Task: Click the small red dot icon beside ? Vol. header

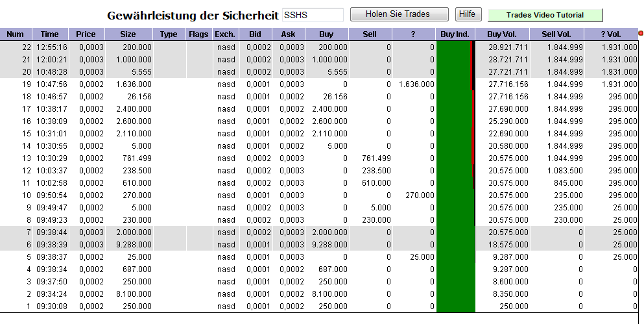Action: pos(641,33)
